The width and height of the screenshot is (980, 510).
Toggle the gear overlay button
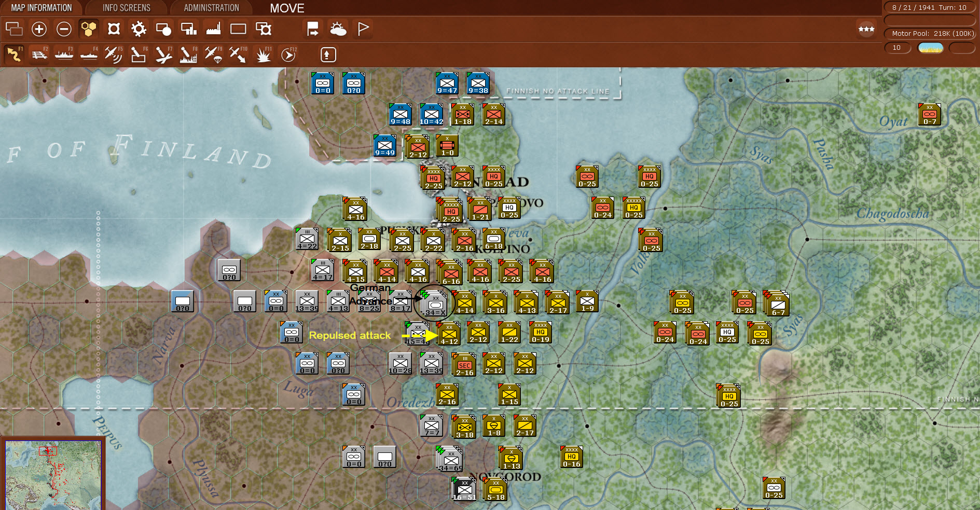pos(139,29)
